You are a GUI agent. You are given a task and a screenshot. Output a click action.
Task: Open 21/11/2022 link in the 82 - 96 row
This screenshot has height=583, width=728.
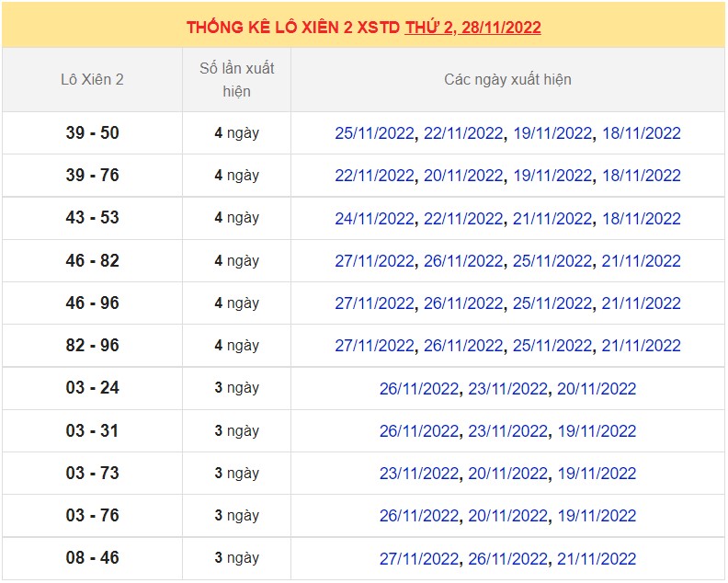coord(642,346)
